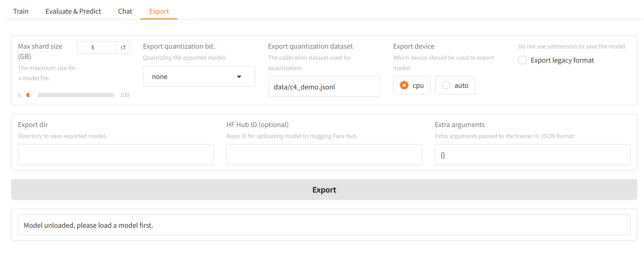
Task: Click the 'Export legacy format' label text
Action: point(562,60)
